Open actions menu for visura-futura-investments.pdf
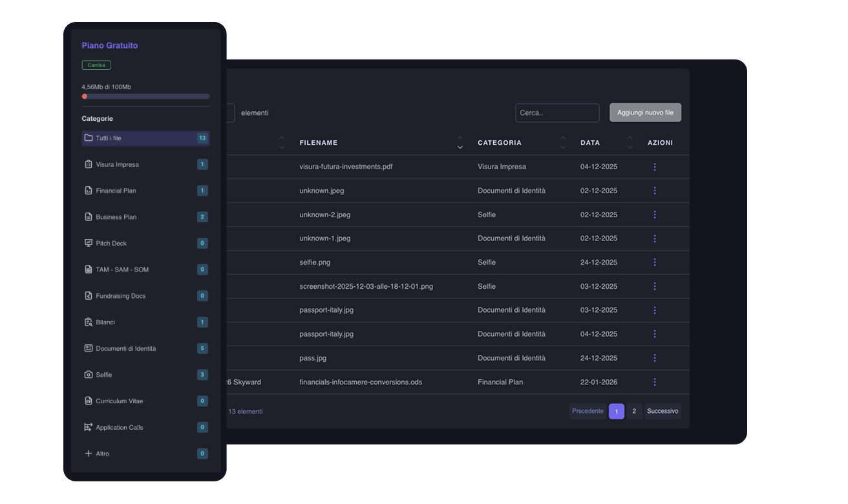 655,167
